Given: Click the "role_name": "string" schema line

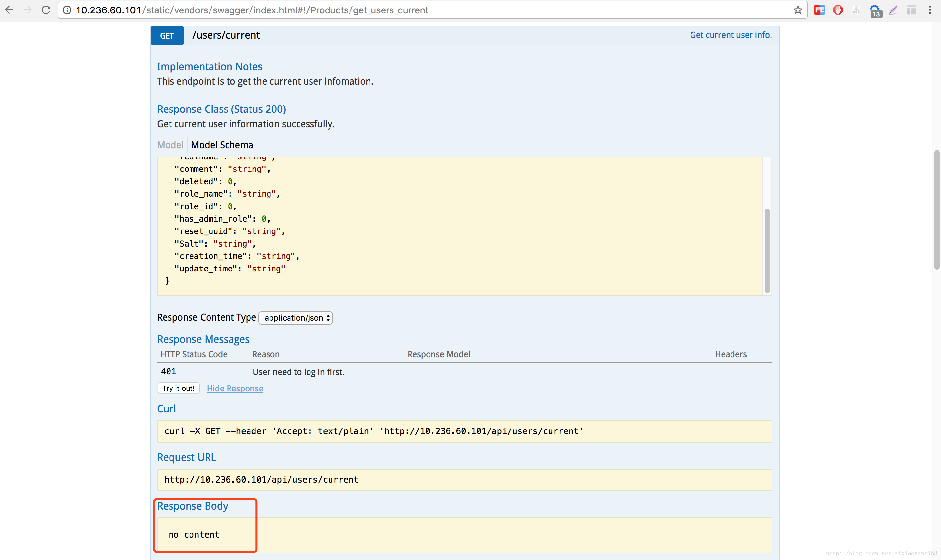Looking at the screenshot, I should coord(227,194).
